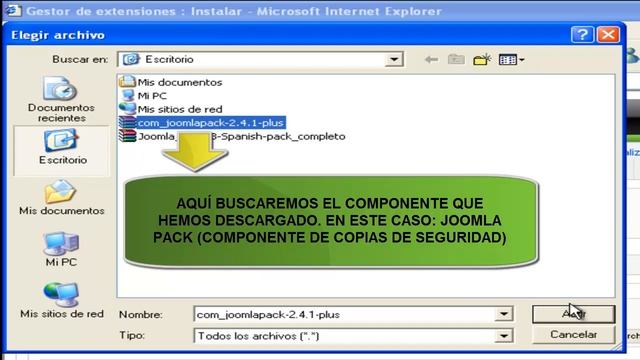
Task: Go to Mis documentos in places bar
Action: click(62, 198)
